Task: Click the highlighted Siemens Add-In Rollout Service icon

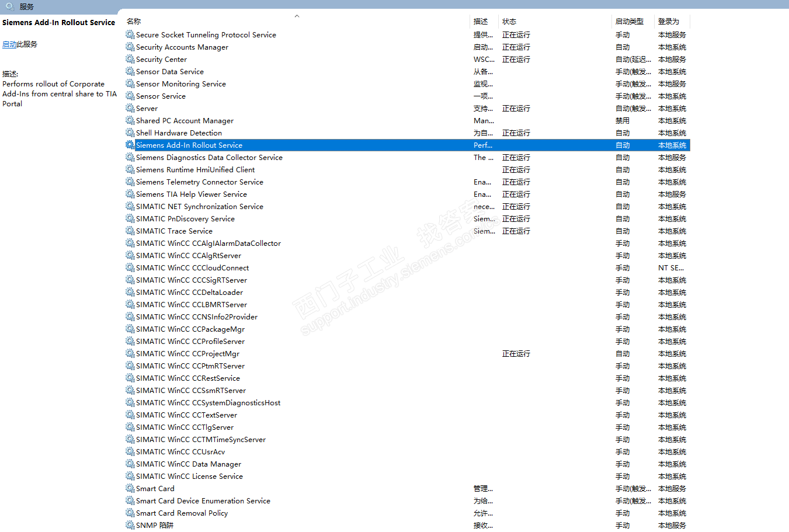Action: coord(130,145)
